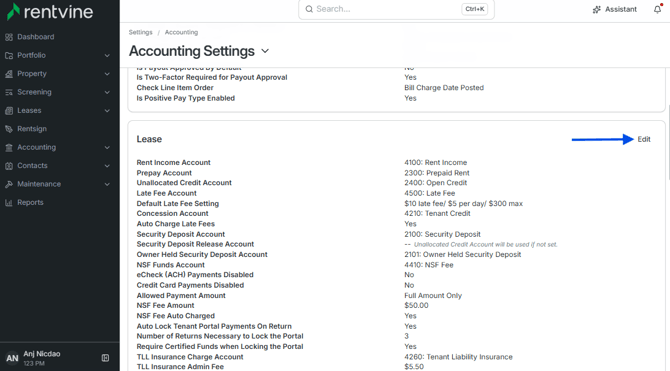Open Accounting Settings title dropdown
This screenshot has height=371, width=670.
click(265, 51)
